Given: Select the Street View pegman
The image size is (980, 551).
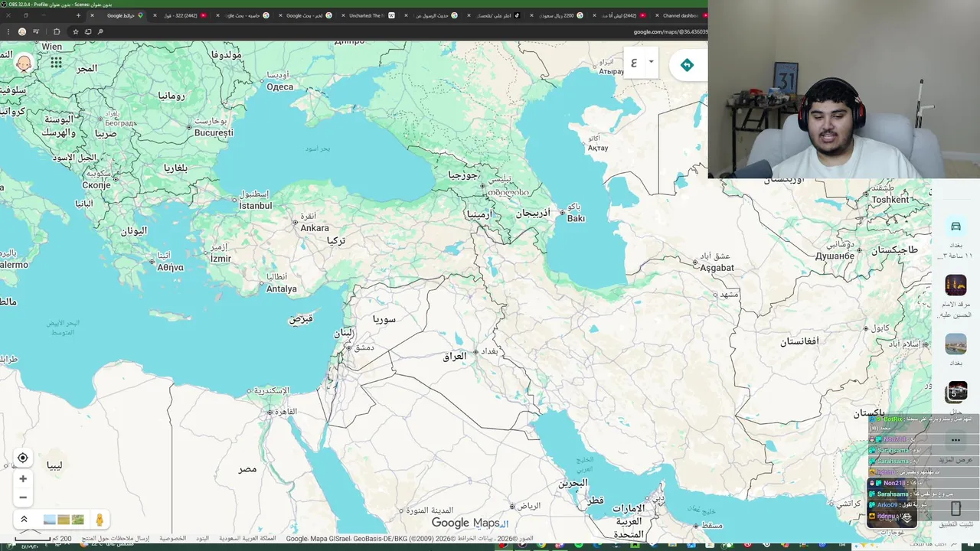Looking at the screenshot, I should (100, 520).
